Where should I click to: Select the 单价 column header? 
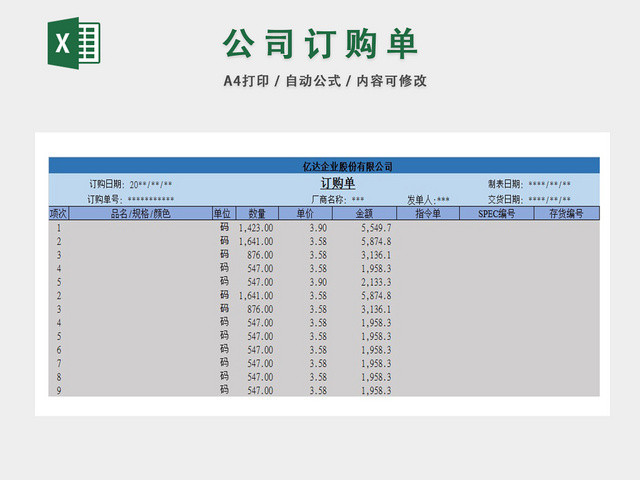coord(305,213)
